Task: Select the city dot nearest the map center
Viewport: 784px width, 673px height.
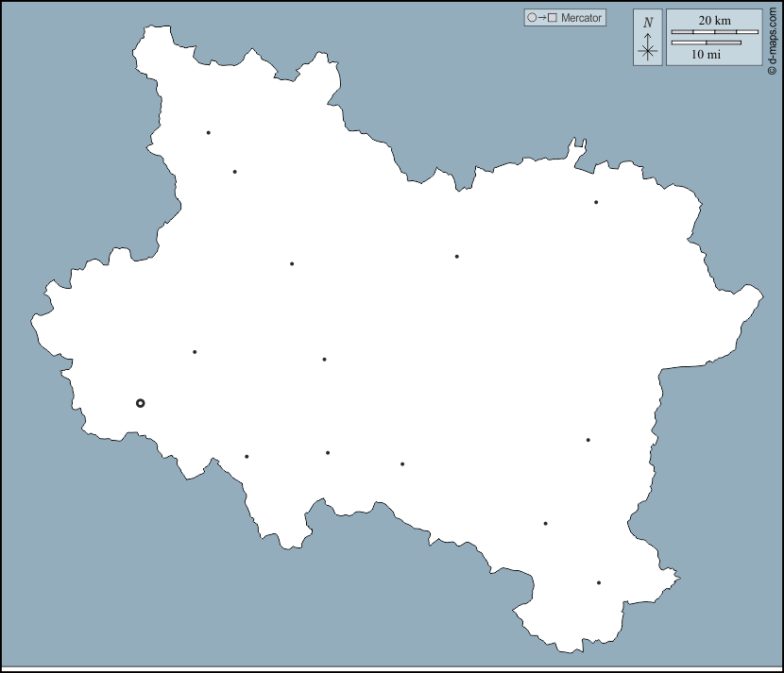Action: click(324, 360)
